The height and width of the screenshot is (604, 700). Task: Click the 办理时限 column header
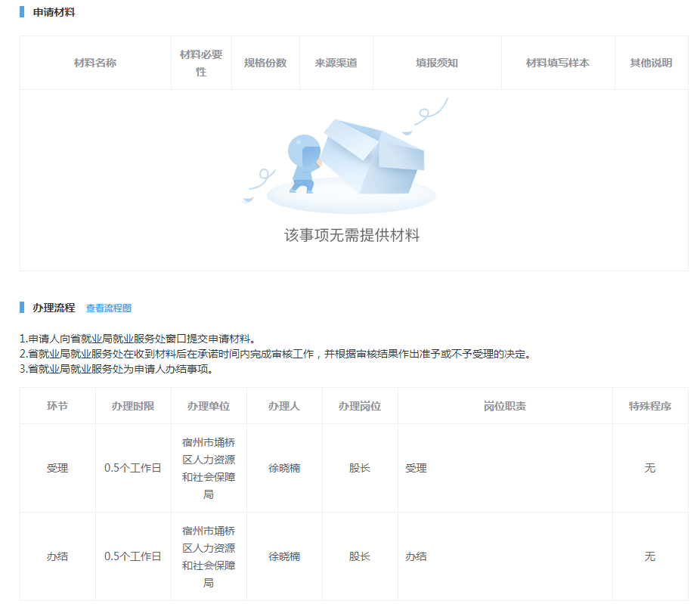pyautogui.click(x=133, y=406)
